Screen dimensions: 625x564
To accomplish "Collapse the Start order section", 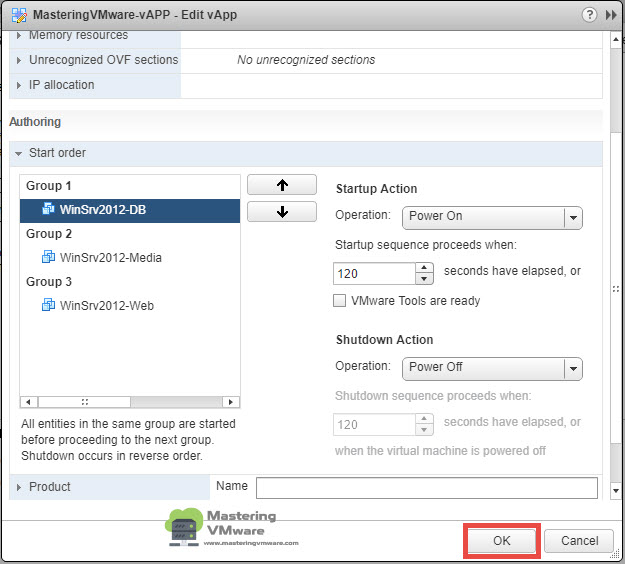I will pos(18,153).
